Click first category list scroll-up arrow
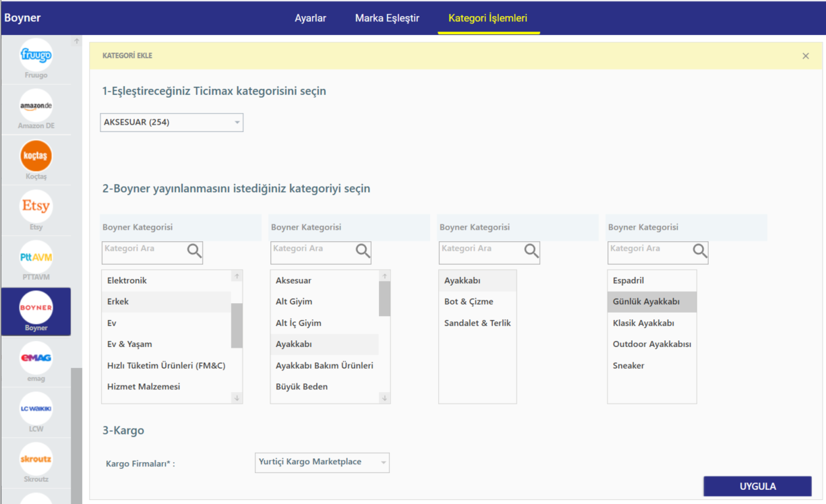The height and width of the screenshot is (504, 826). 237,276
